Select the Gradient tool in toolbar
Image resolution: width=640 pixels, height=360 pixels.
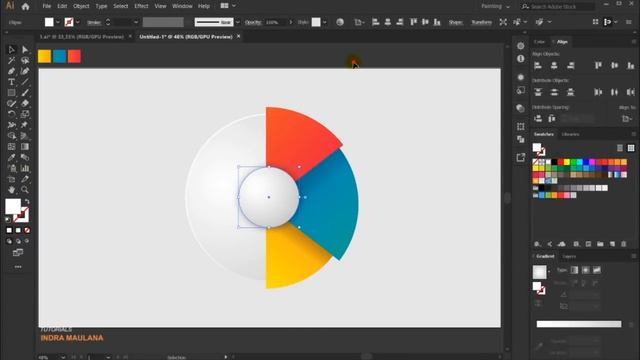point(25,147)
